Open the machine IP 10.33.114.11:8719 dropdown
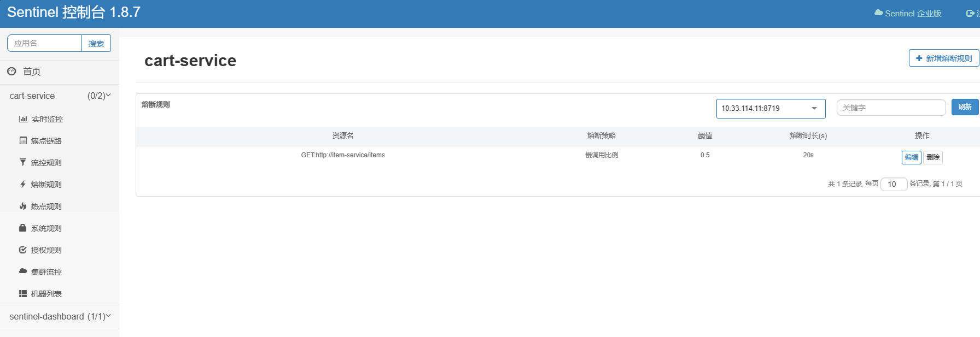This screenshot has height=337, width=980. (771, 108)
